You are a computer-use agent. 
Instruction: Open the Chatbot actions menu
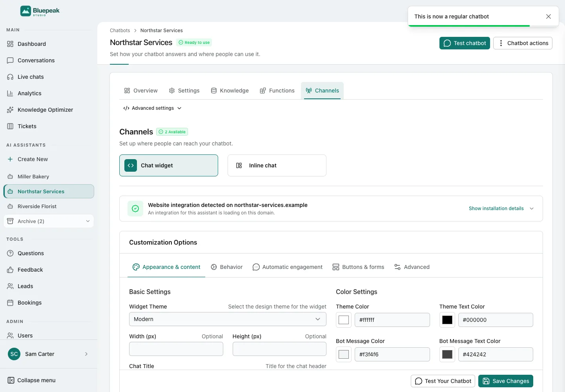pyautogui.click(x=523, y=43)
